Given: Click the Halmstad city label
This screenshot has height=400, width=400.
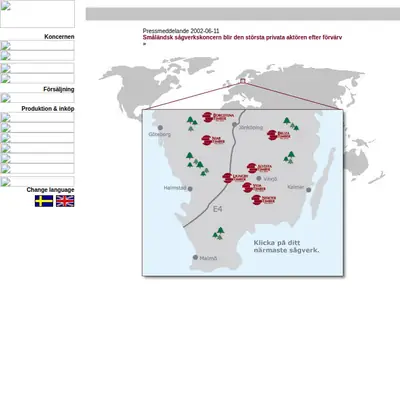Looking at the screenshot, I should (x=175, y=188).
